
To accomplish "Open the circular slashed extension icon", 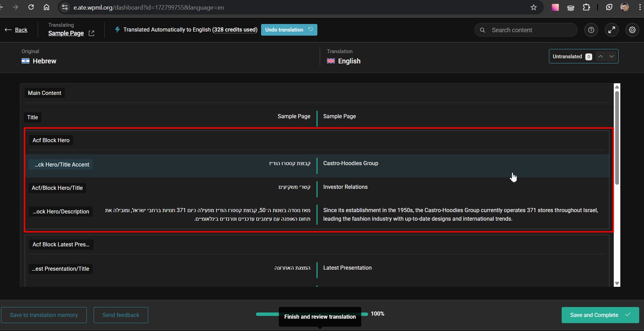I will pos(609,7).
